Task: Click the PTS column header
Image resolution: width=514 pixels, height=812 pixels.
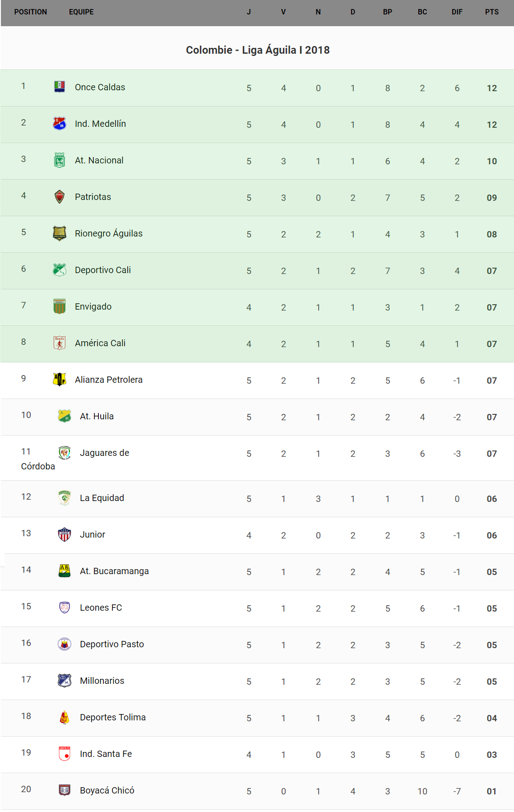Action: 492,12
